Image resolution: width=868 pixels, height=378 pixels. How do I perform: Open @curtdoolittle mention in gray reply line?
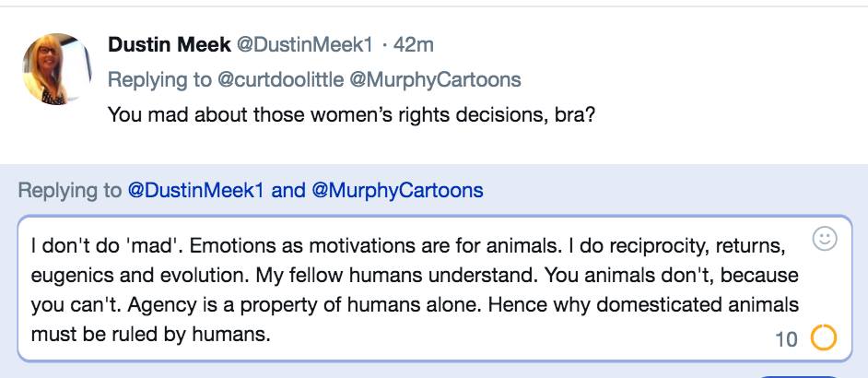coord(280,80)
